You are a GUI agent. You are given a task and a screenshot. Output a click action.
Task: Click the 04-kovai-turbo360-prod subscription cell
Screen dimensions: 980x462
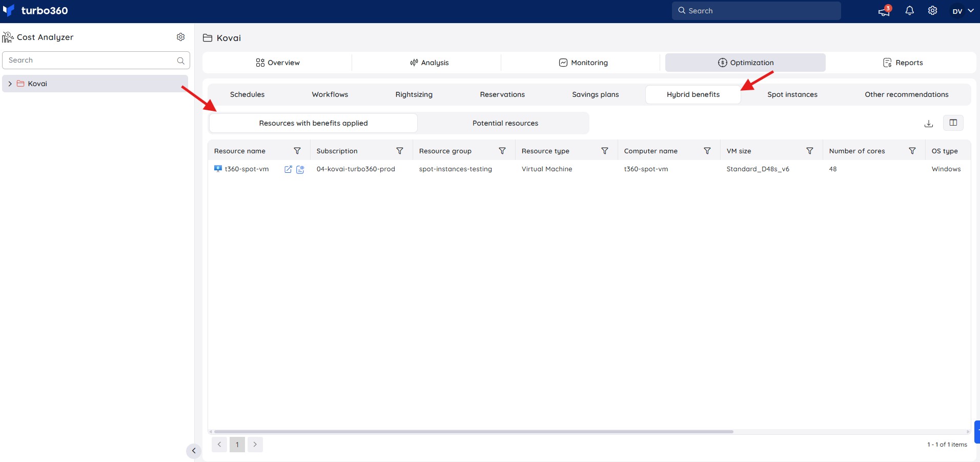click(356, 169)
